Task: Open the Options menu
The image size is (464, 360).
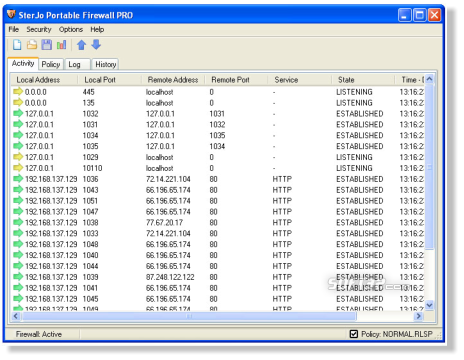Action: 71,29
